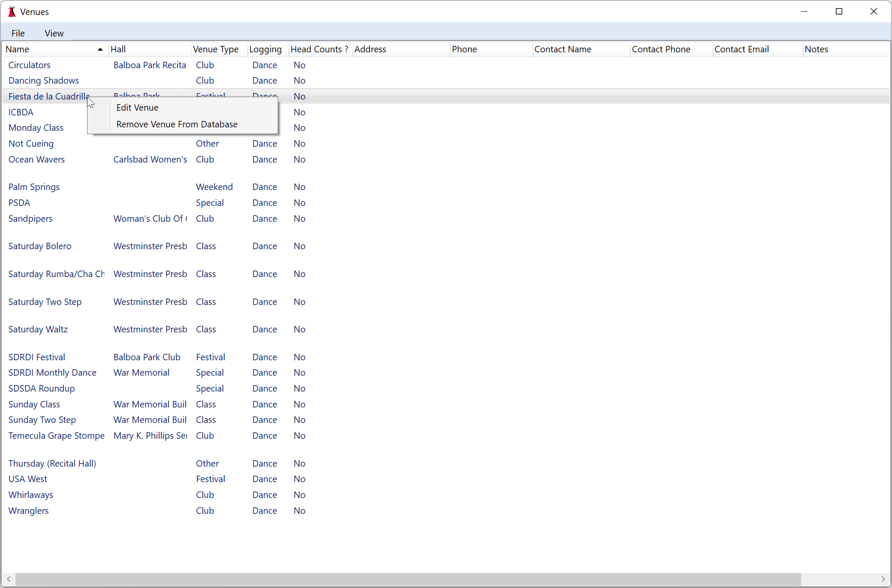Open the File menu
892x588 pixels.
pyautogui.click(x=18, y=33)
